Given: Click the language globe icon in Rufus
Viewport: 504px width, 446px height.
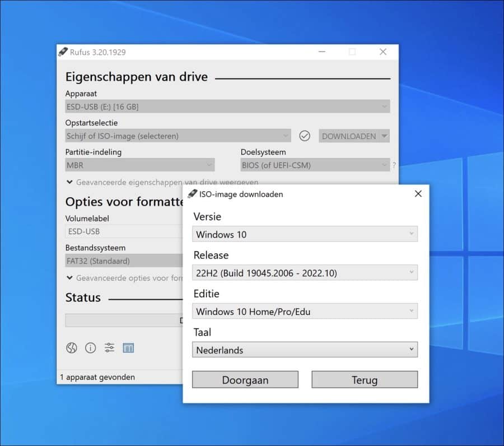Looking at the screenshot, I should click(71, 348).
